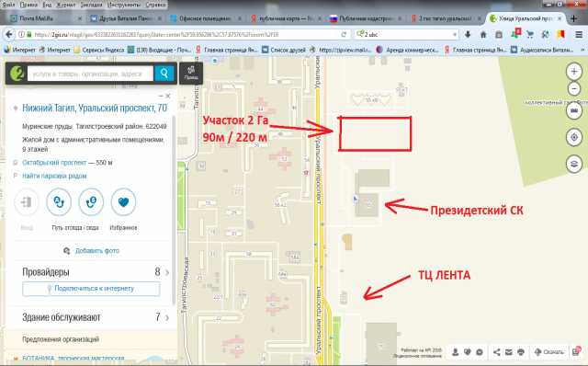Click Подключиться к интернету button
Screen dimensions: 588x366
click(91, 289)
